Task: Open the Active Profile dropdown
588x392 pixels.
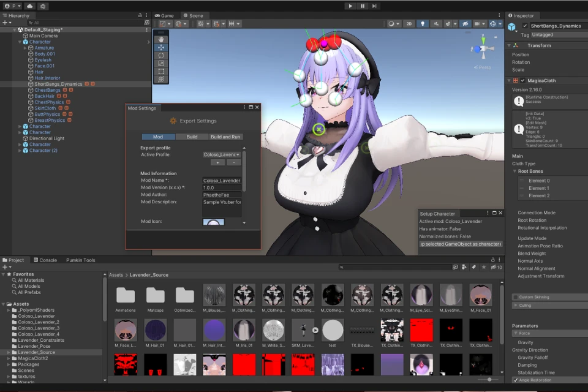Action: pyautogui.click(x=221, y=154)
